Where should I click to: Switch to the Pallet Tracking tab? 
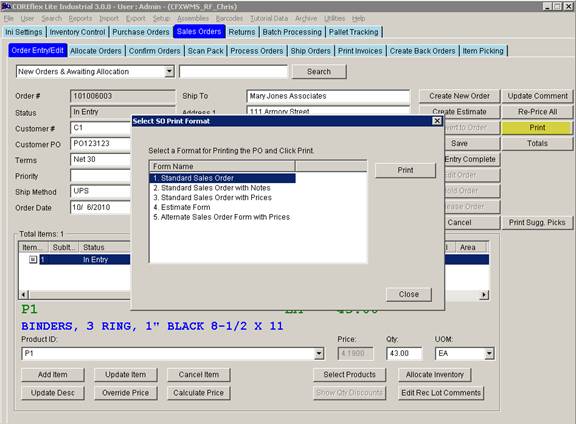point(353,32)
